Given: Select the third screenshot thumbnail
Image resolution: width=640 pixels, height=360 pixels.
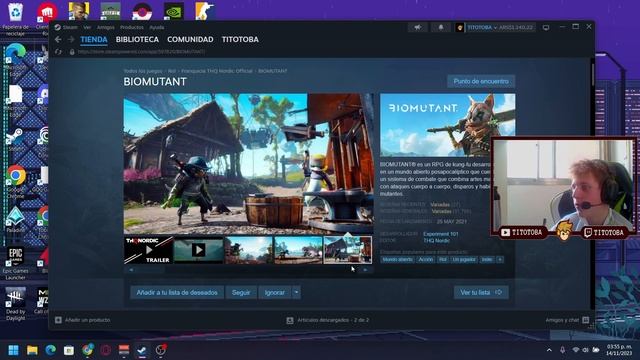Looking at the screenshot, I should [248, 250].
